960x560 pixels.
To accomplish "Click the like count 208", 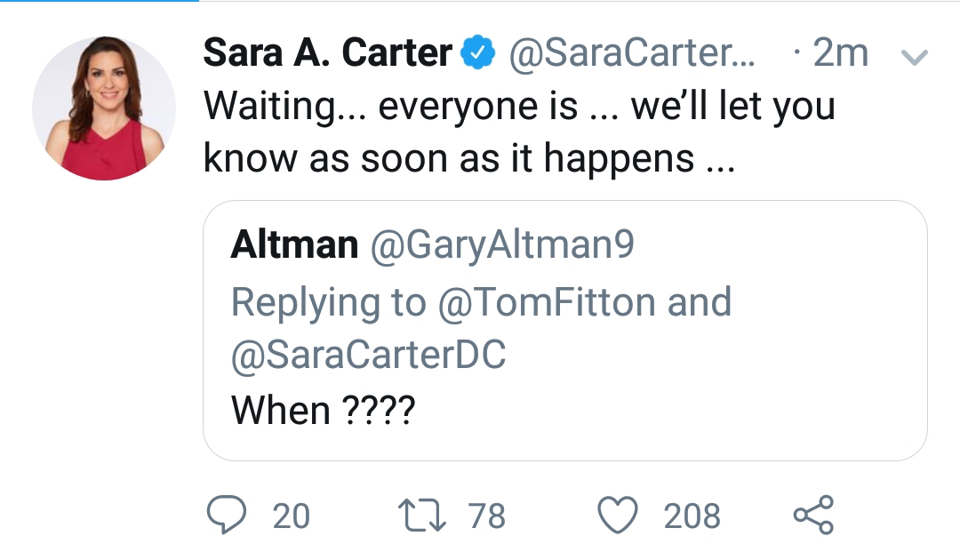I will coord(692,516).
